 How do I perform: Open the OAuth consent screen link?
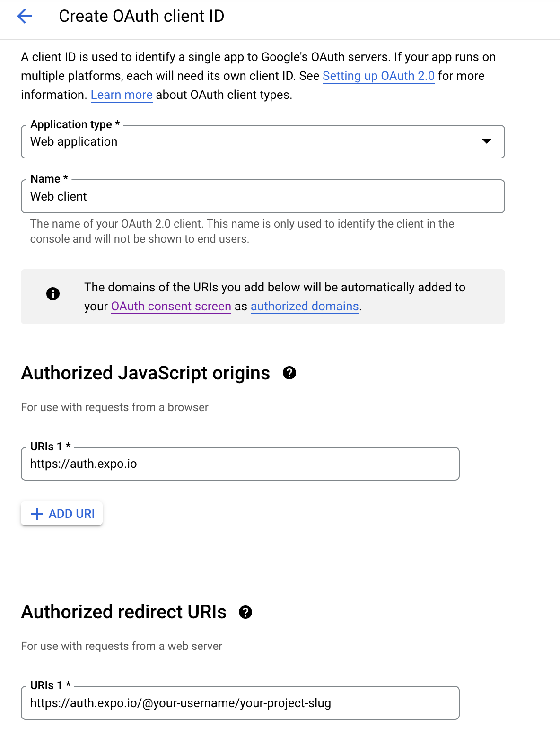(x=171, y=306)
